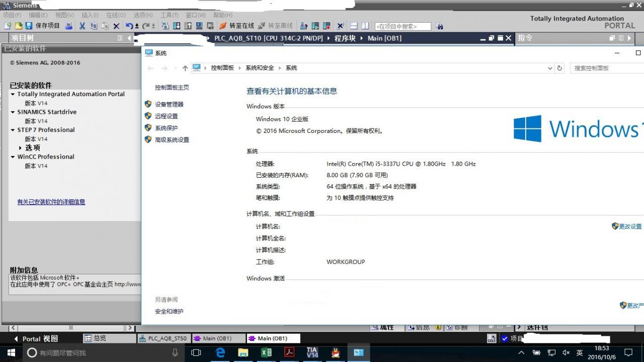
Task: Click the Start simulation icon
Action: 199,26
